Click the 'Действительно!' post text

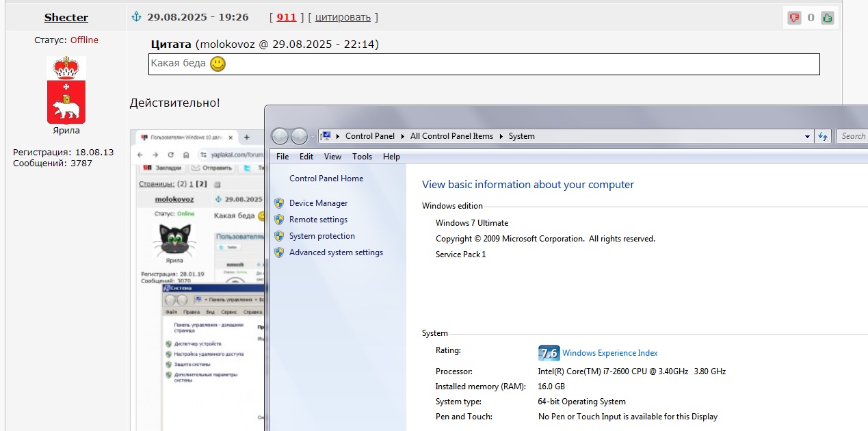coord(175,103)
